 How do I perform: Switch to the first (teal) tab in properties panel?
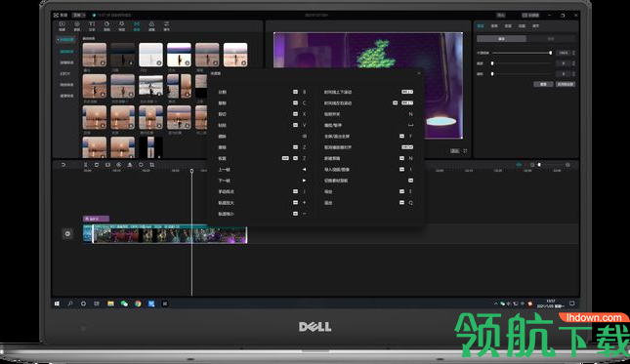pyautogui.click(x=481, y=25)
